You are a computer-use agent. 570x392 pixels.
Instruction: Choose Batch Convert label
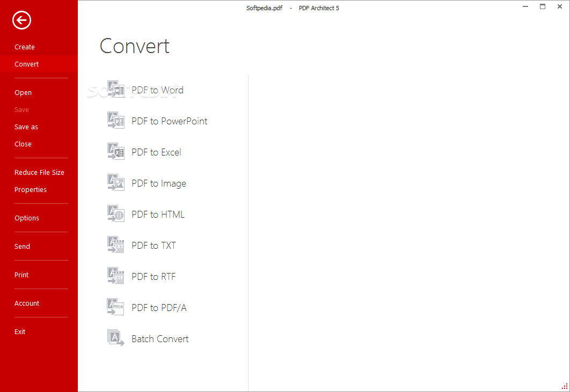click(160, 339)
